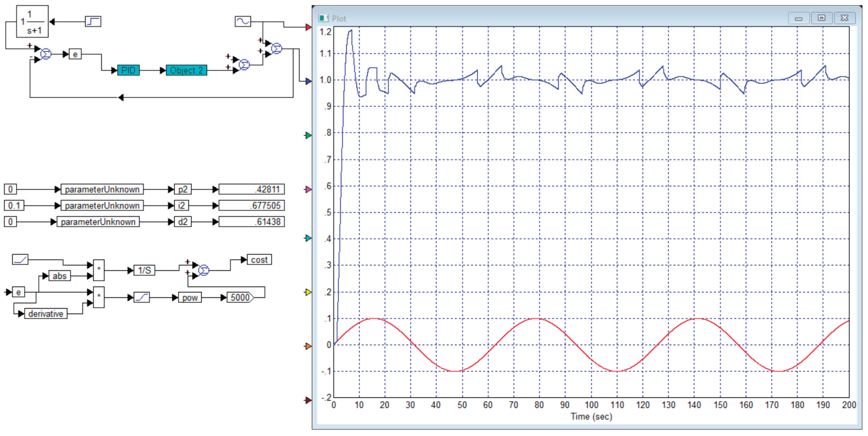
Task: Click the 1/(s+1) transfer function block
Action: (32, 22)
